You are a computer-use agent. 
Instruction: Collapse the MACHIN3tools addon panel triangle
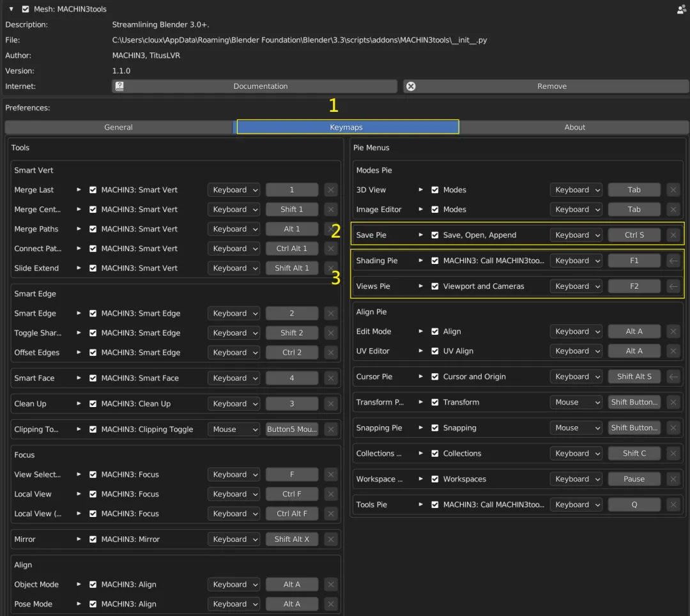[x=11, y=10]
